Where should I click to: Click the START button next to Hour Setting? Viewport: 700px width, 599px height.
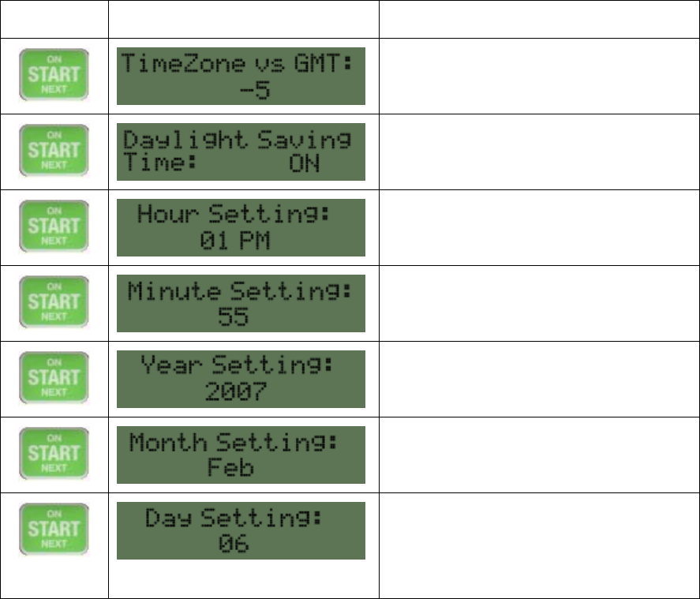click(54, 227)
